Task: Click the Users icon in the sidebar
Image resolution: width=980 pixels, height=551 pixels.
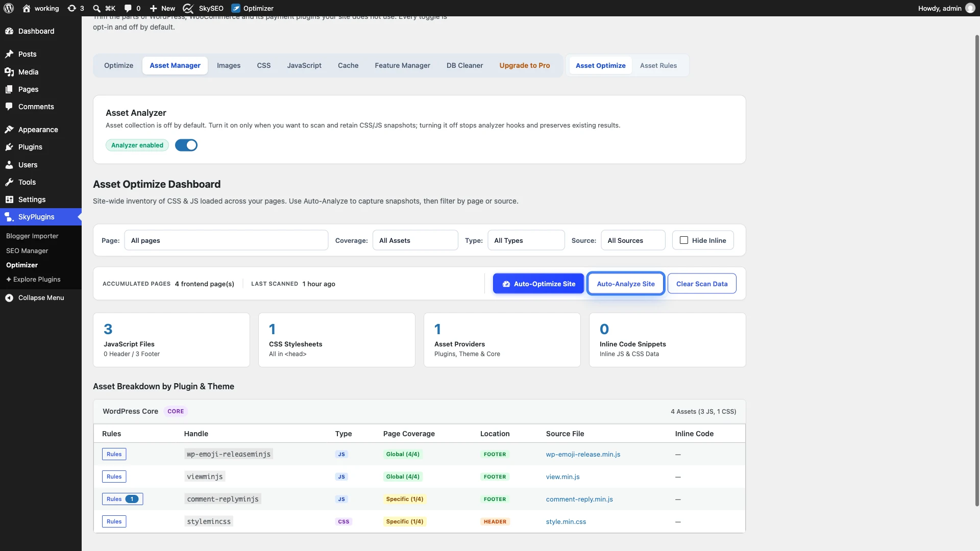Action: tap(9, 165)
